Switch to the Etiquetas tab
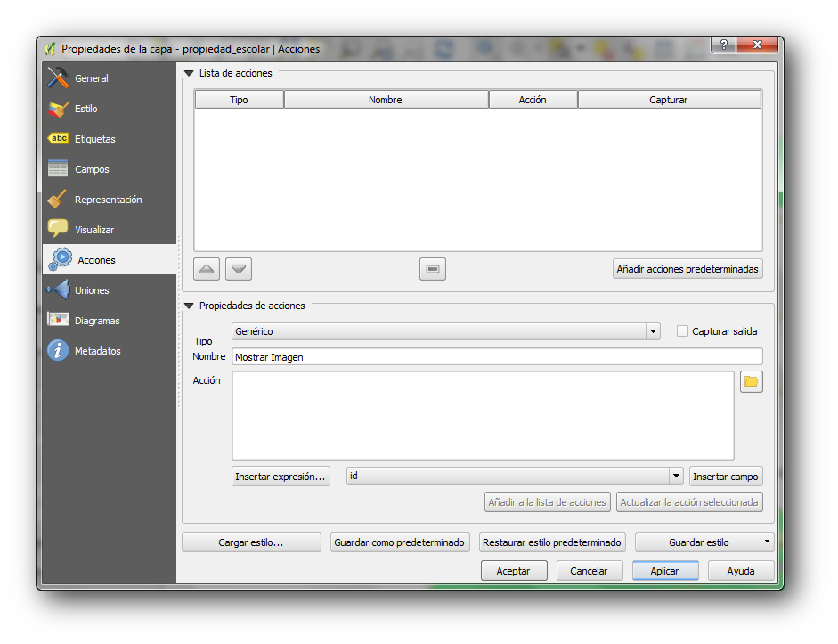The width and height of the screenshot is (838, 644). point(109,138)
